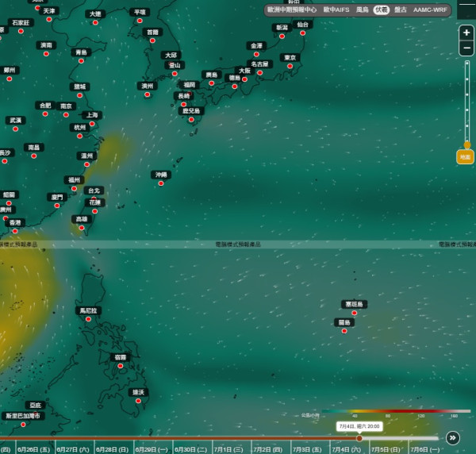476x454 pixels.
Task: Click the 杭州 city label
Action: pyautogui.click(x=80, y=127)
